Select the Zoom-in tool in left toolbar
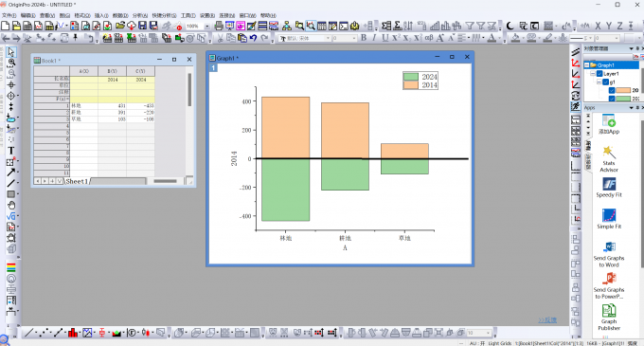The image size is (644, 346). 11,63
